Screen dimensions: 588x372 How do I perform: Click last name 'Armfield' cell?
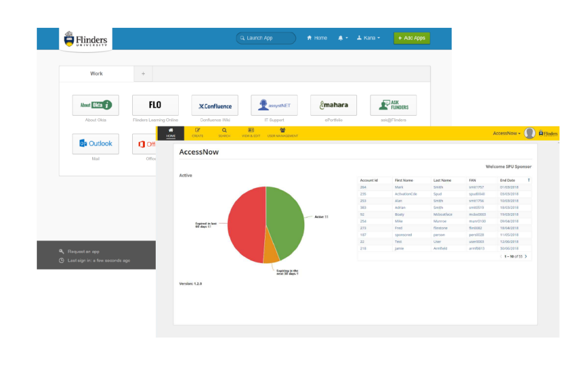tap(440, 248)
